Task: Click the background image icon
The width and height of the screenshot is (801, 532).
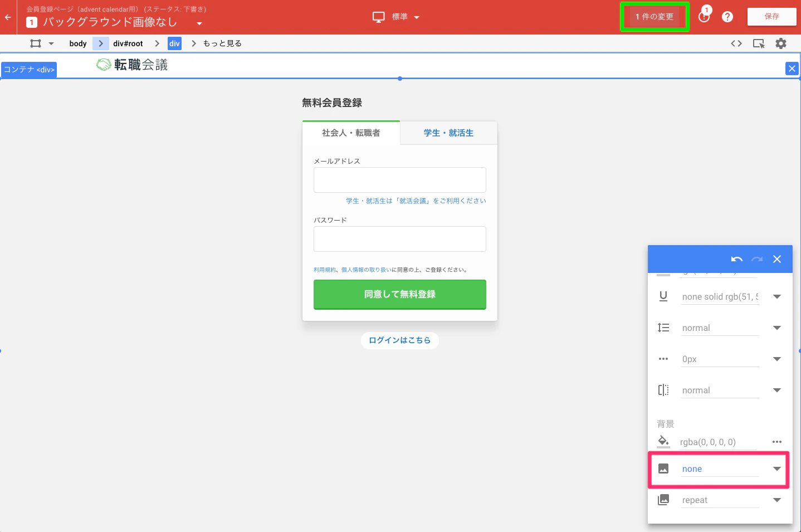Action: point(663,468)
